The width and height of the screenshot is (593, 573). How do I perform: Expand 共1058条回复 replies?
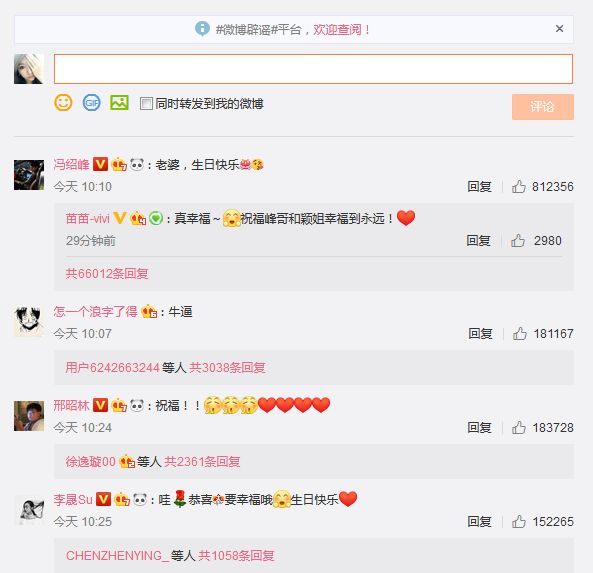point(236,556)
